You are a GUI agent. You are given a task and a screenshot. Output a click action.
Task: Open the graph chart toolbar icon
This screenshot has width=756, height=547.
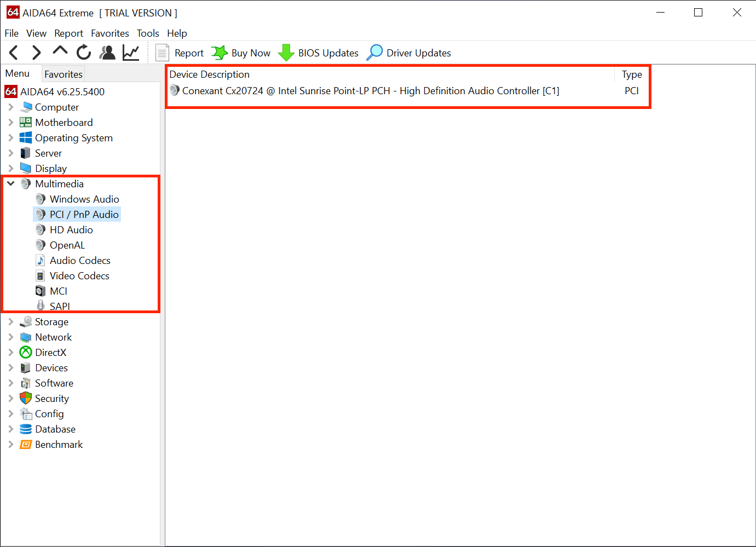(131, 53)
